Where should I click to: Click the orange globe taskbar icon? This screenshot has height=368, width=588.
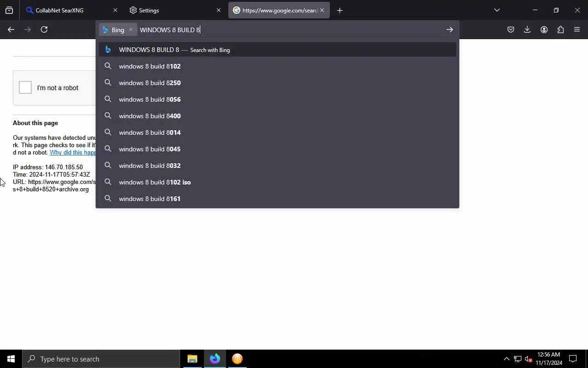(237, 359)
